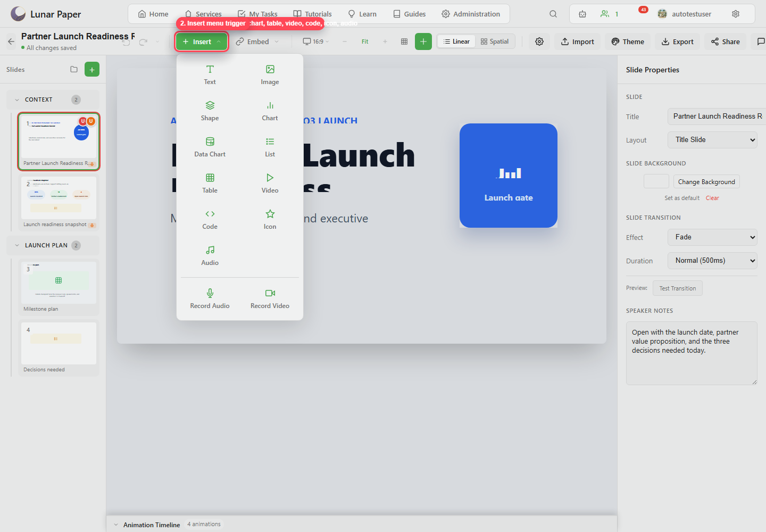Open the Duration Normal (500ms) dropdown
The image size is (766, 532).
[x=712, y=261]
